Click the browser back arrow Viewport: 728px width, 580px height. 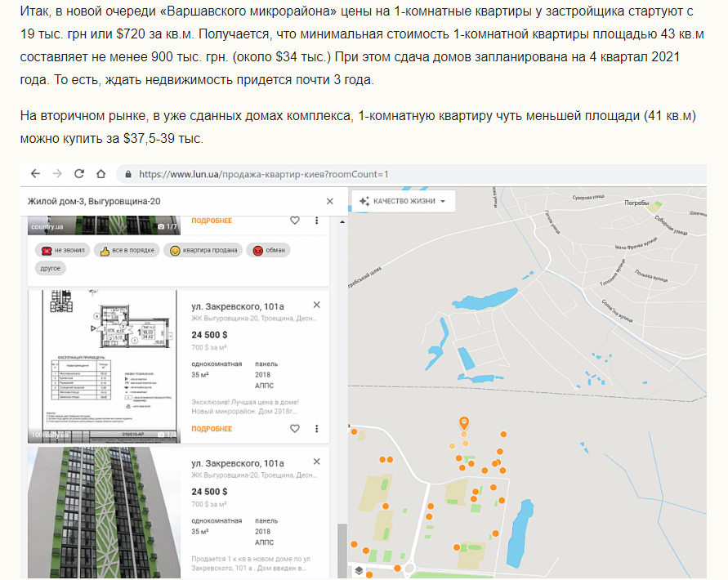point(35,174)
